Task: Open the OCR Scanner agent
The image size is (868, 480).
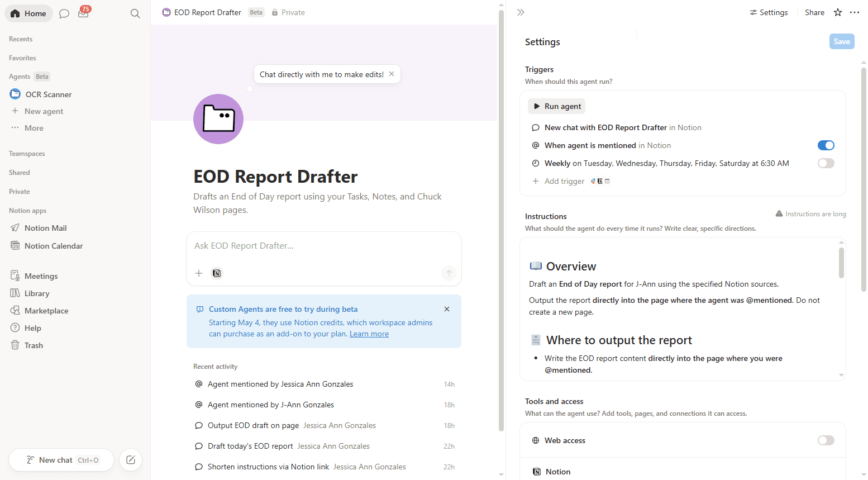Action: pos(49,94)
